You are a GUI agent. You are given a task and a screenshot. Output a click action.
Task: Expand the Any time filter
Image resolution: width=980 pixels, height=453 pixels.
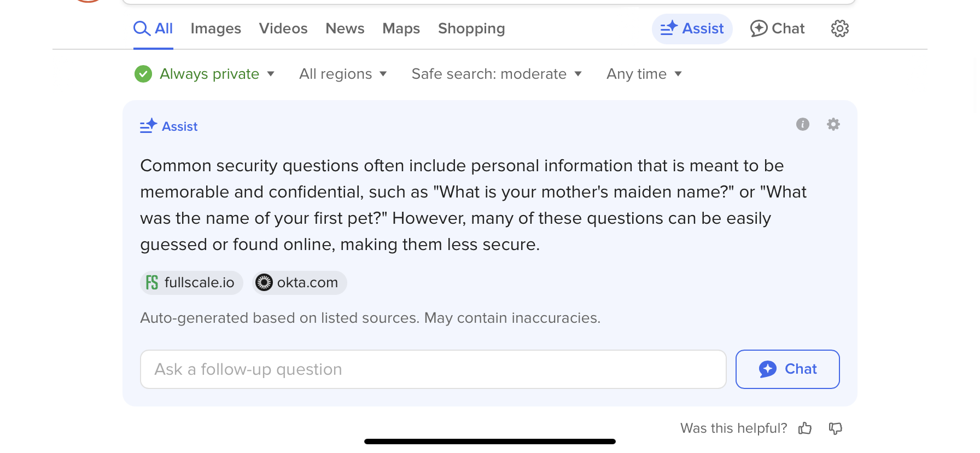[644, 74]
